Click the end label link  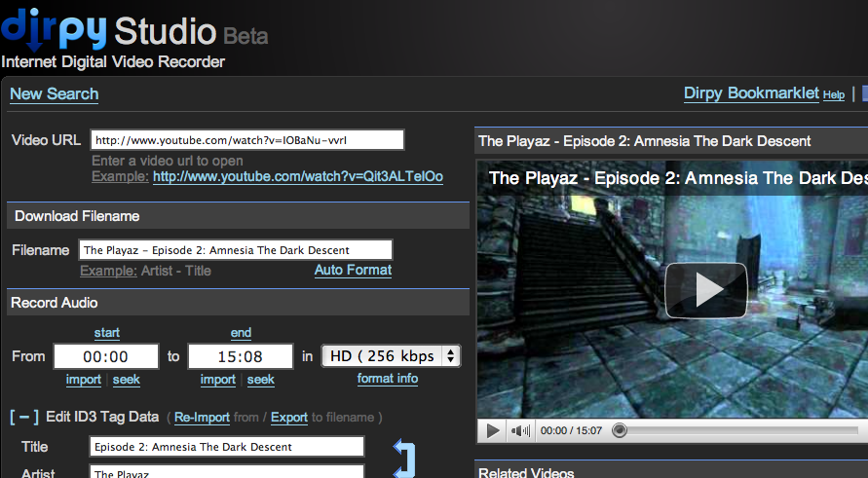click(x=241, y=333)
